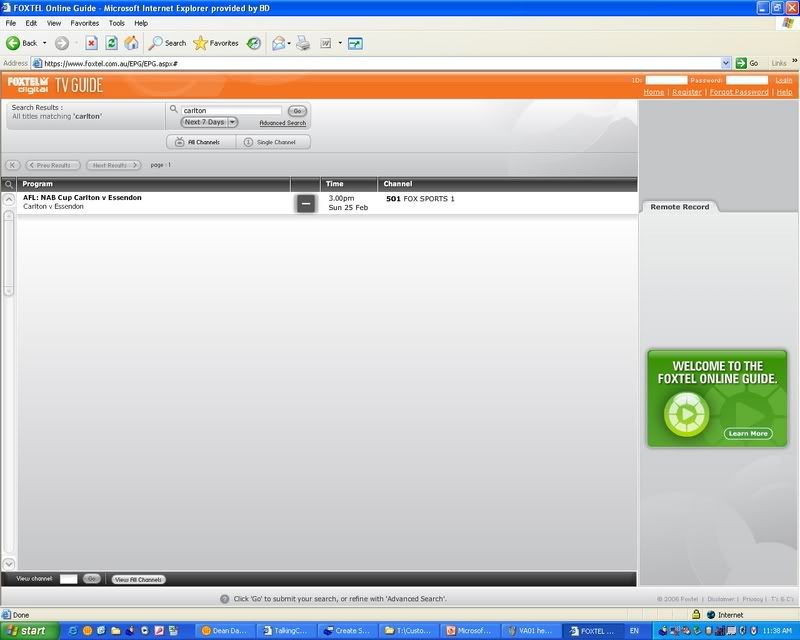Click the scroll down arrow of results list
Viewport: 800px width, 640px height.
(9, 564)
